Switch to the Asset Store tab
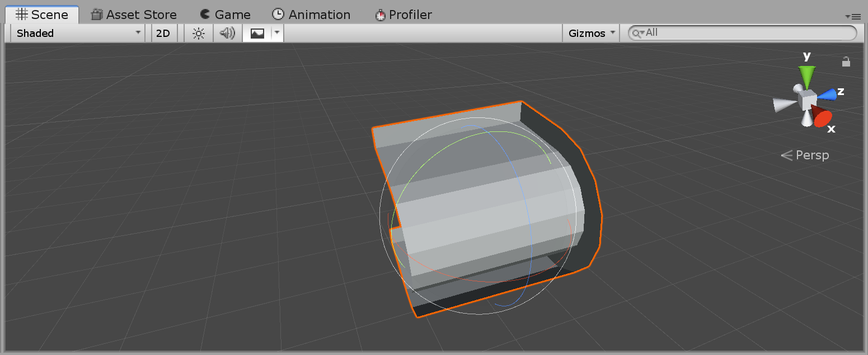Viewport: 868px width, 355px height. tap(134, 15)
